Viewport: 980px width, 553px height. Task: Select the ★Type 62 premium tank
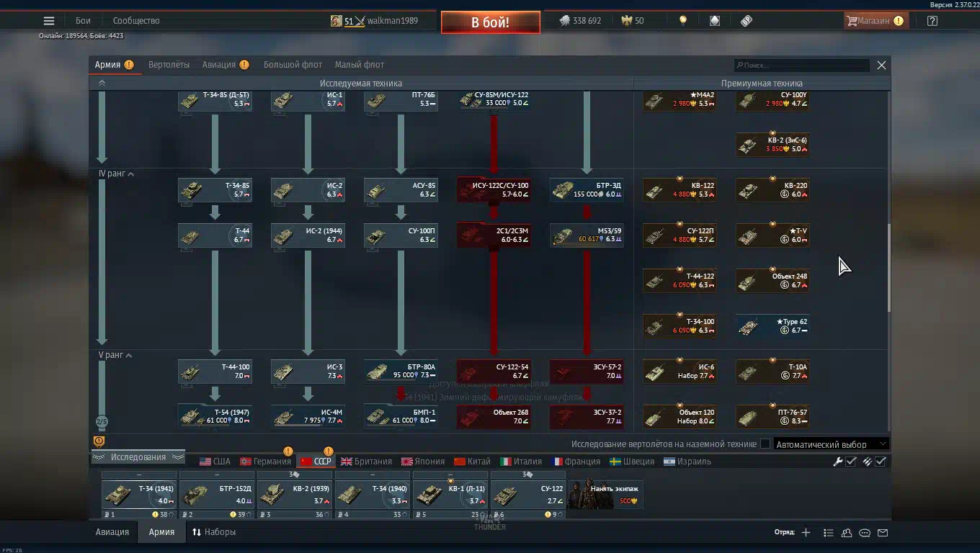pyautogui.click(x=772, y=326)
